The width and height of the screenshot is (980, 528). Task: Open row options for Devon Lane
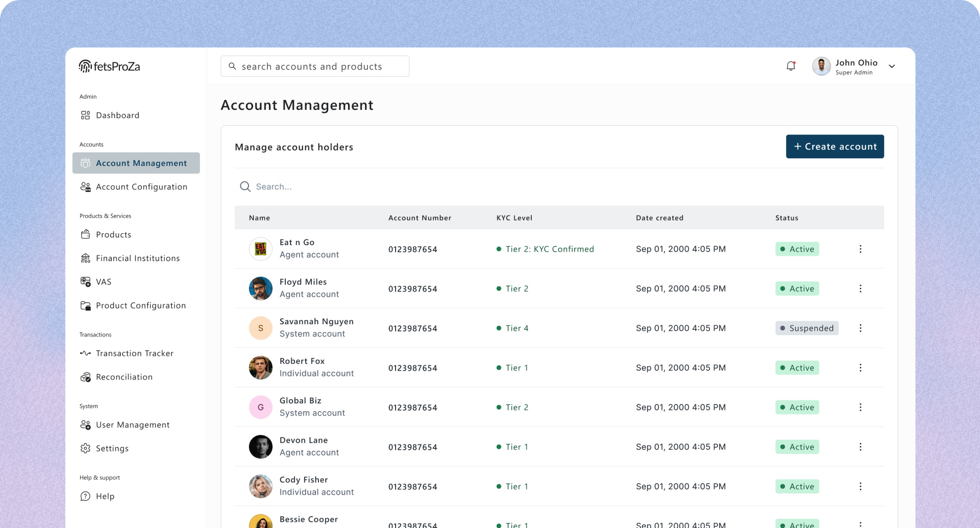(x=861, y=447)
